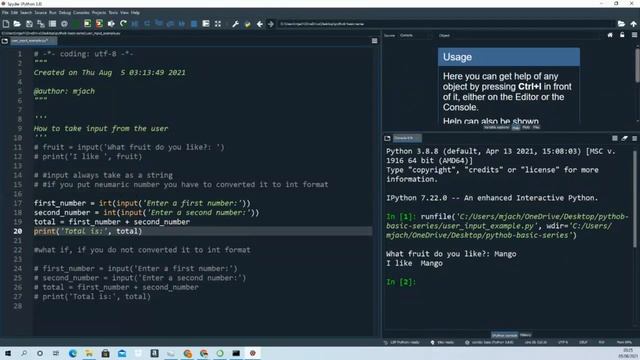Open the File menu
Image resolution: width=640 pixels, height=360 pixels.
click(x=5, y=13)
